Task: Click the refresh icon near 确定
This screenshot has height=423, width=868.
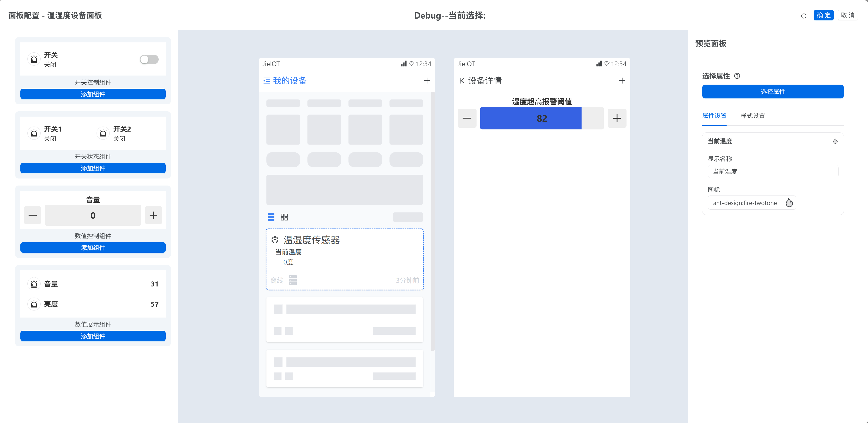Action: point(804,16)
